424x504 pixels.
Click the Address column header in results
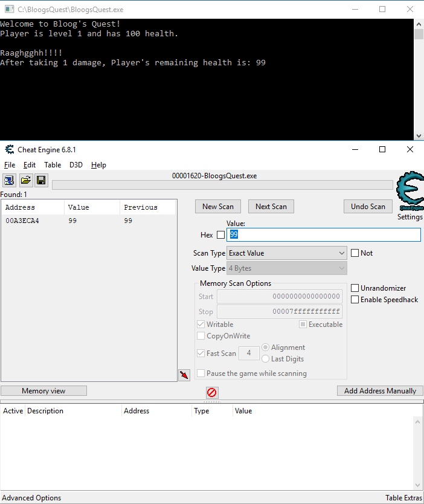[x=33, y=207]
